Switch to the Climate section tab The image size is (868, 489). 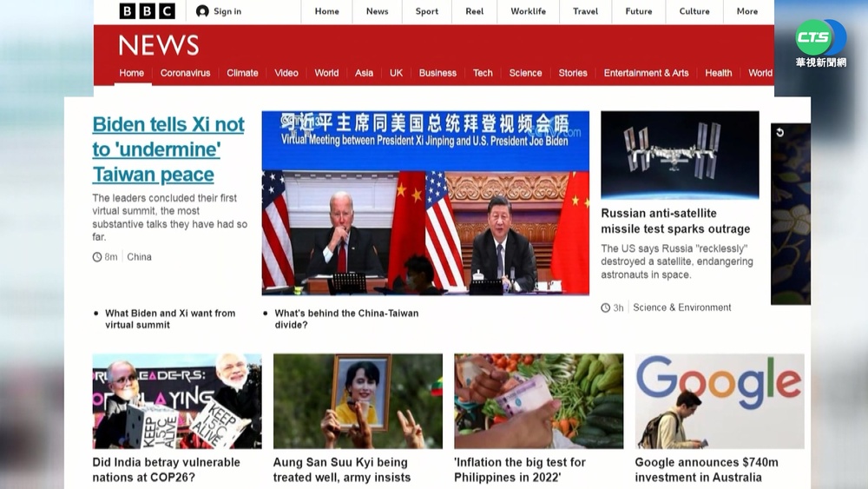coord(242,73)
